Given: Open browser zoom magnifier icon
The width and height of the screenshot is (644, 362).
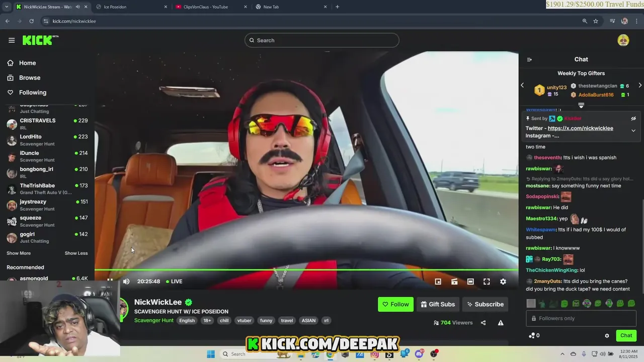Looking at the screenshot, I should [585, 21].
